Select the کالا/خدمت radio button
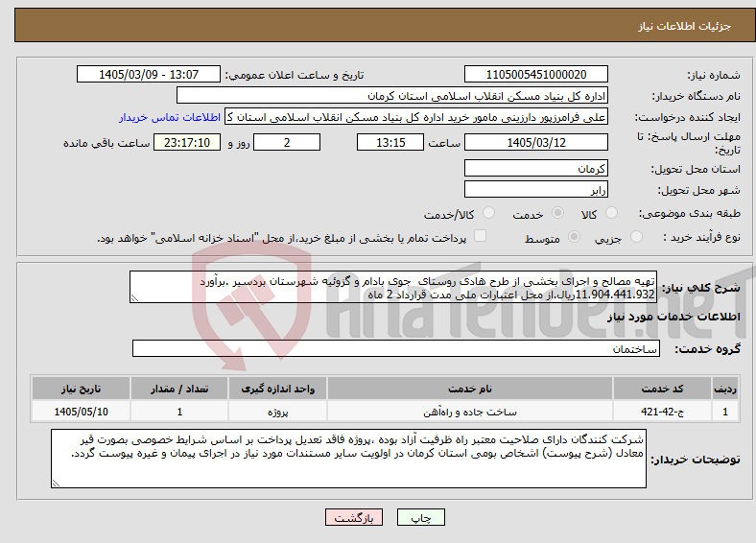The image size is (756, 543). 489,213
